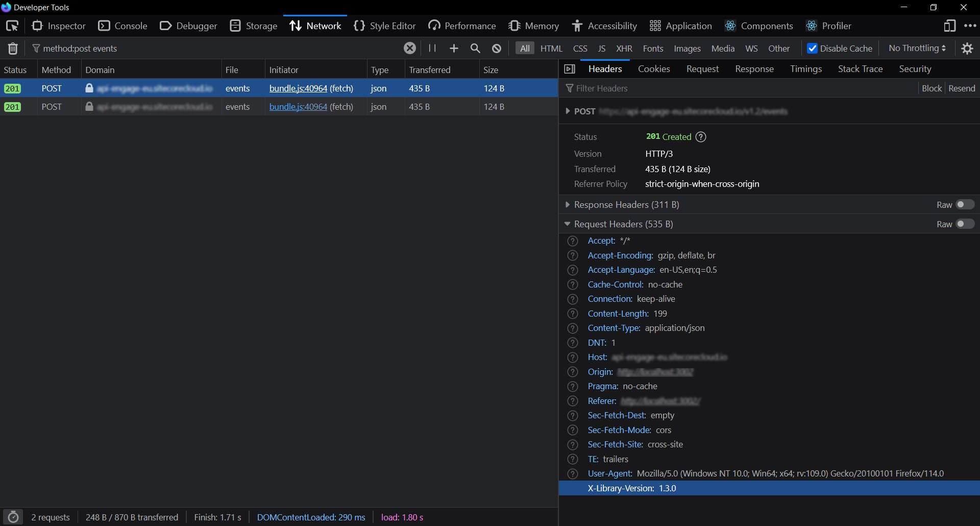This screenshot has width=980, height=526.
Task: Open help icon for Content-Type header
Action: 573,328
